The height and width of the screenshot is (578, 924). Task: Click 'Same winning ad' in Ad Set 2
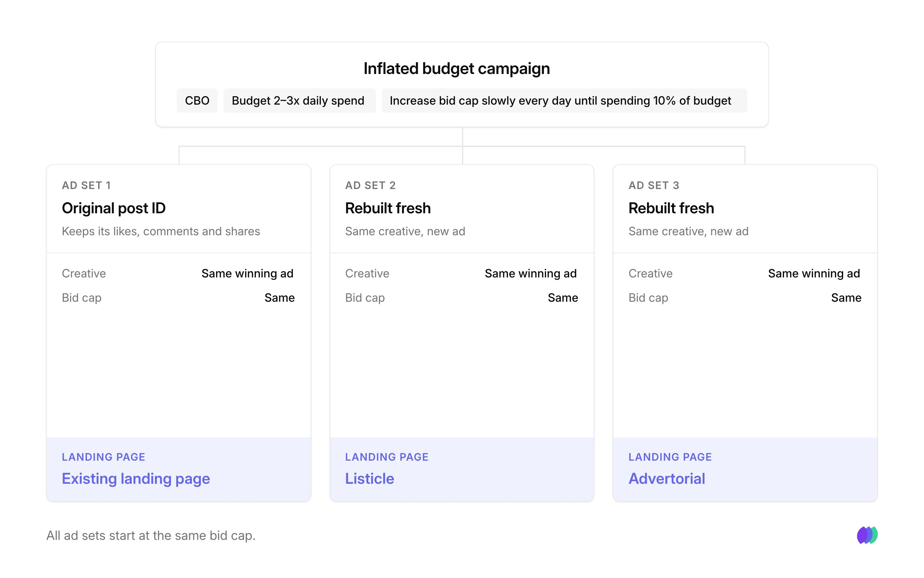click(531, 273)
